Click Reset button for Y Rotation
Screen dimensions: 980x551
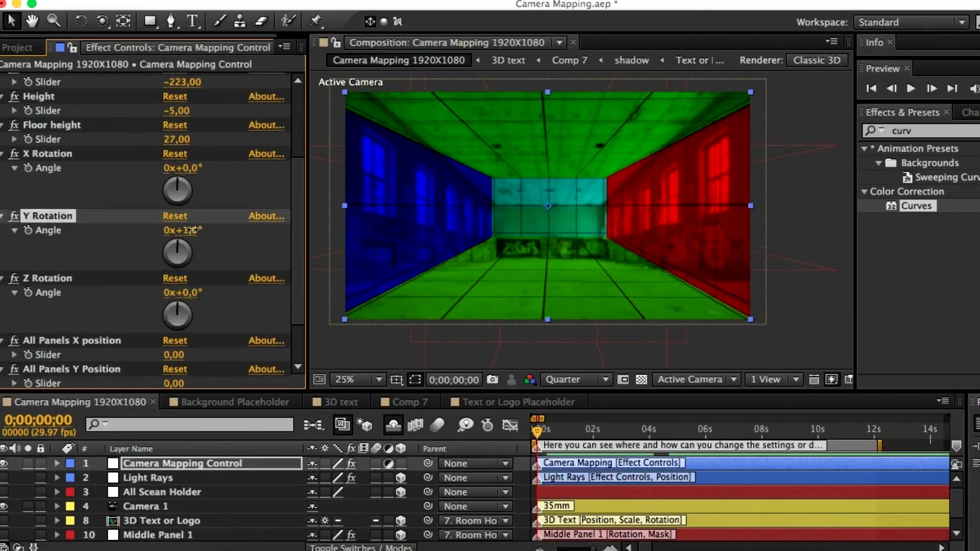click(x=175, y=215)
